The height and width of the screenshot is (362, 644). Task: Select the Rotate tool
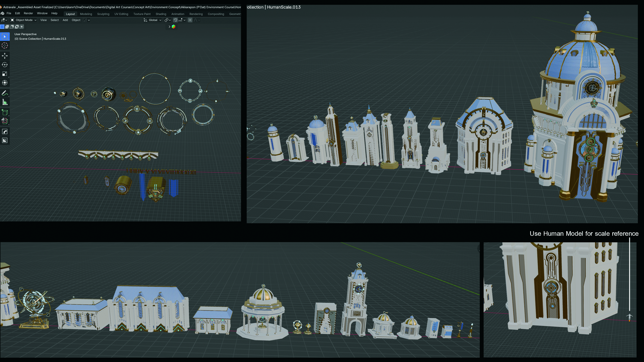click(5, 65)
